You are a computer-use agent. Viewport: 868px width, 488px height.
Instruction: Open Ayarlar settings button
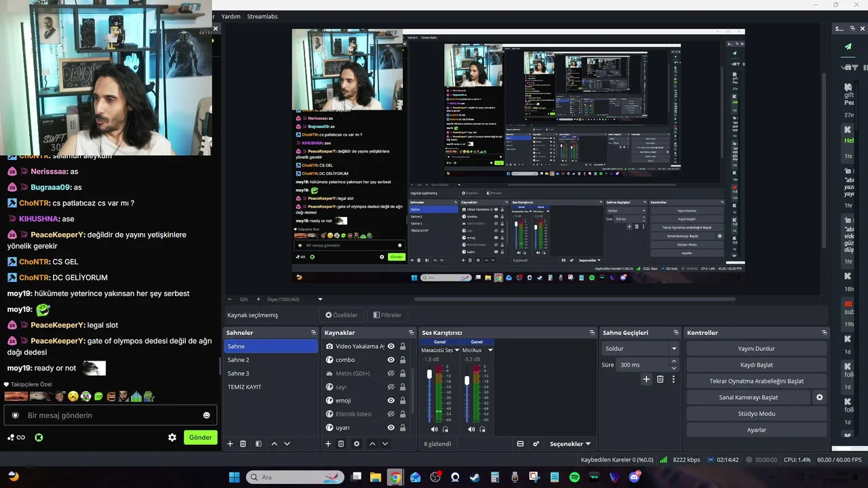[757, 430]
